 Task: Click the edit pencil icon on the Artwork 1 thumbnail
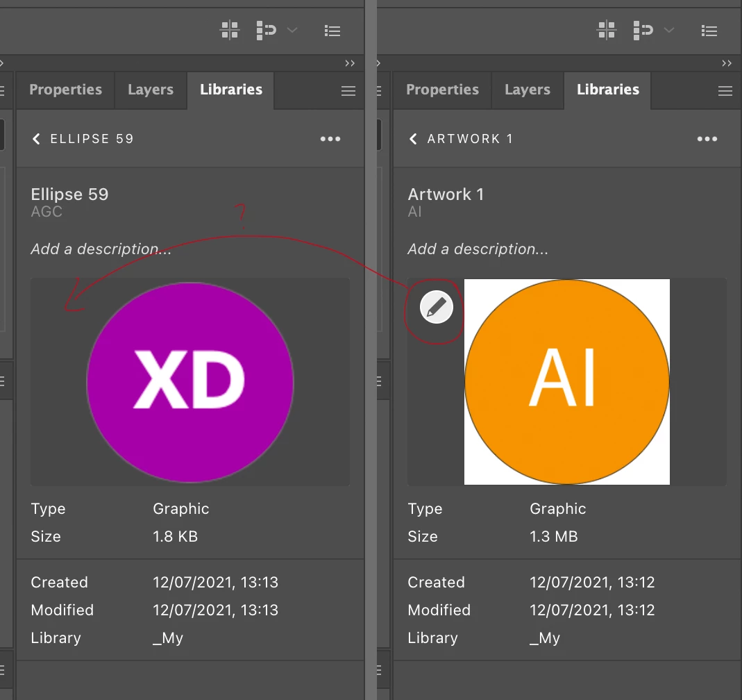coord(437,307)
